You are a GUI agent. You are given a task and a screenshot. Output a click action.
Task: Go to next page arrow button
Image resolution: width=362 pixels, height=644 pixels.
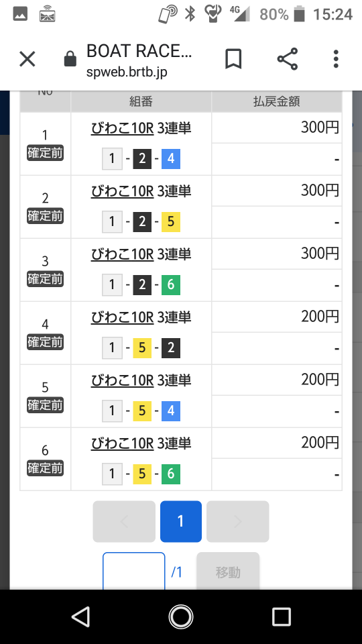237,522
